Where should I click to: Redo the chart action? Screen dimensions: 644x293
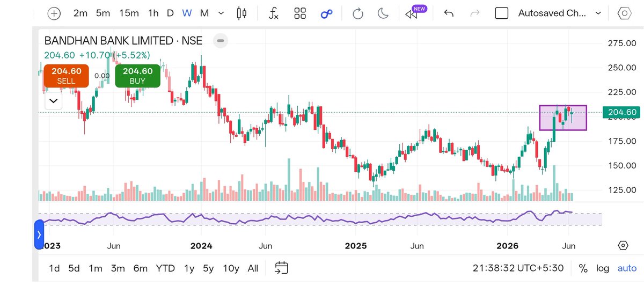click(x=474, y=13)
